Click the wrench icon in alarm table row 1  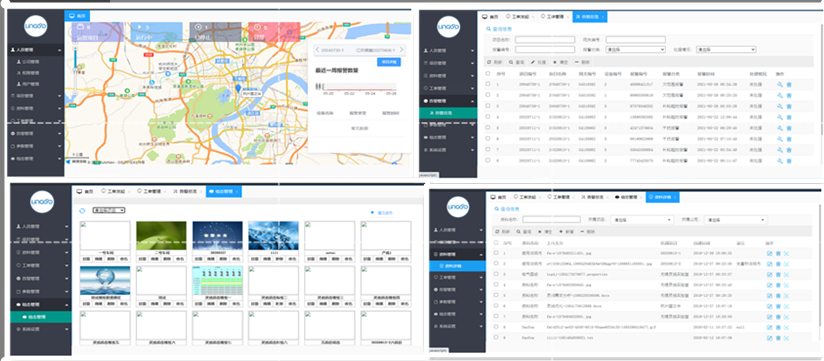pyautogui.click(x=779, y=84)
